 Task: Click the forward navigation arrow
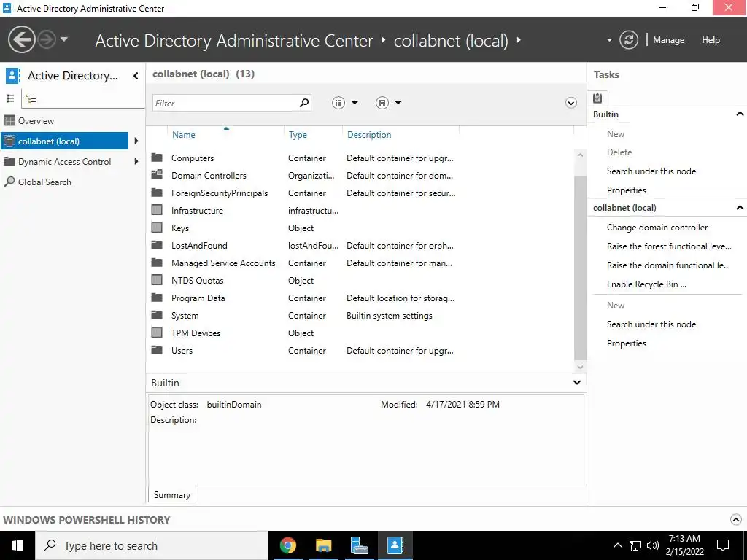(x=47, y=39)
